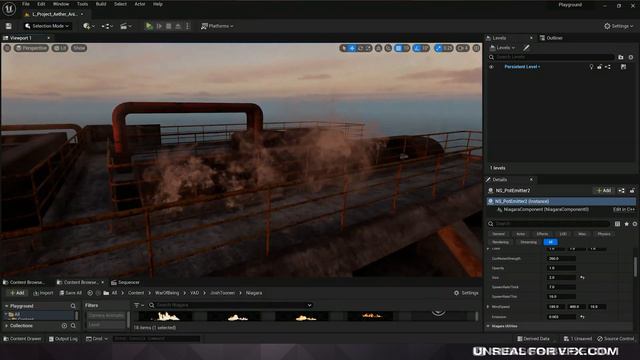The height and width of the screenshot is (360, 640).
Task: Toggle the lighting bulb icon on Persistent Level
Action: (591, 67)
